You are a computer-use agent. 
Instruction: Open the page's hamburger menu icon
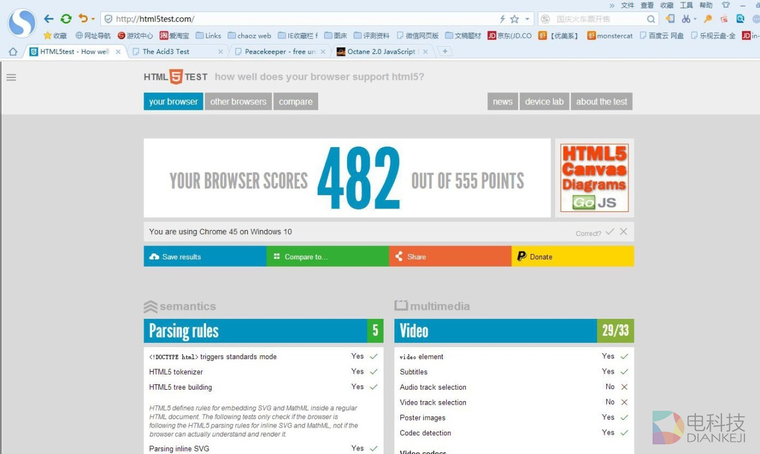(x=11, y=77)
